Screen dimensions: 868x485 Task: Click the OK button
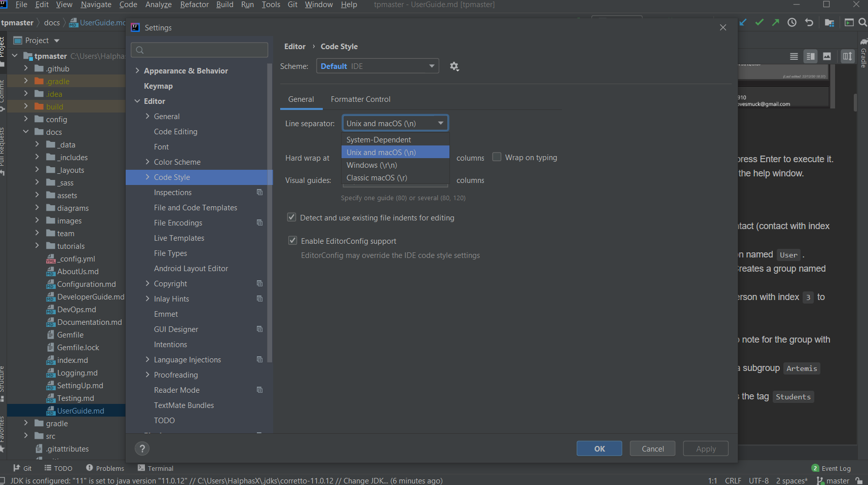pos(599,449)
